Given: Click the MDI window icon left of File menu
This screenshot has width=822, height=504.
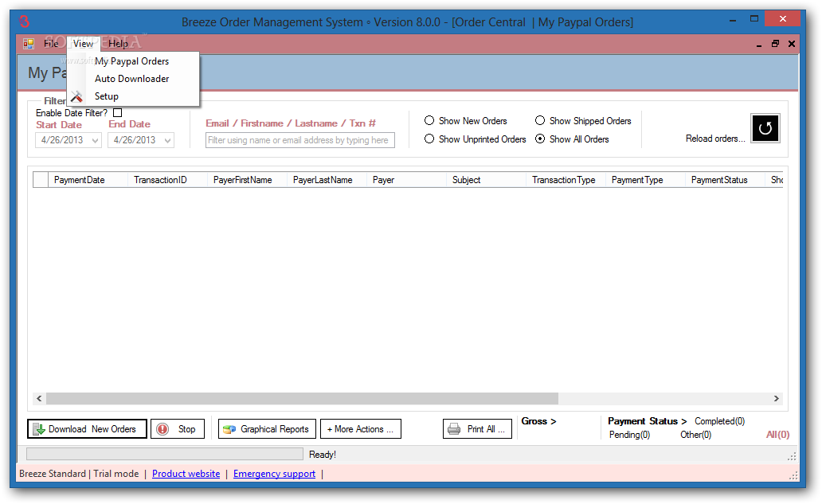Looking at the screenshot, I should click(29, 44).
